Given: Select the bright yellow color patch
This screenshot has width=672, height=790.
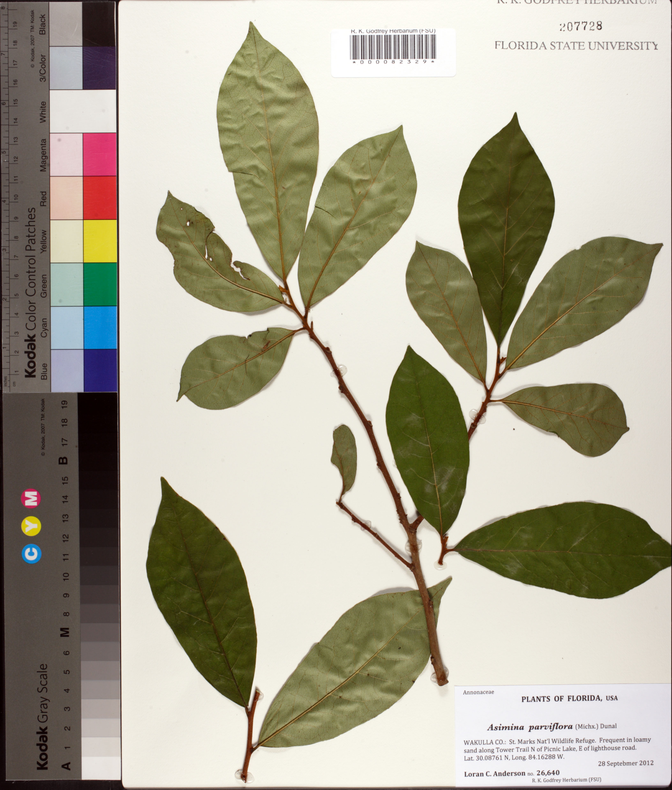Looking at the screenshot, I should (99, 241).
